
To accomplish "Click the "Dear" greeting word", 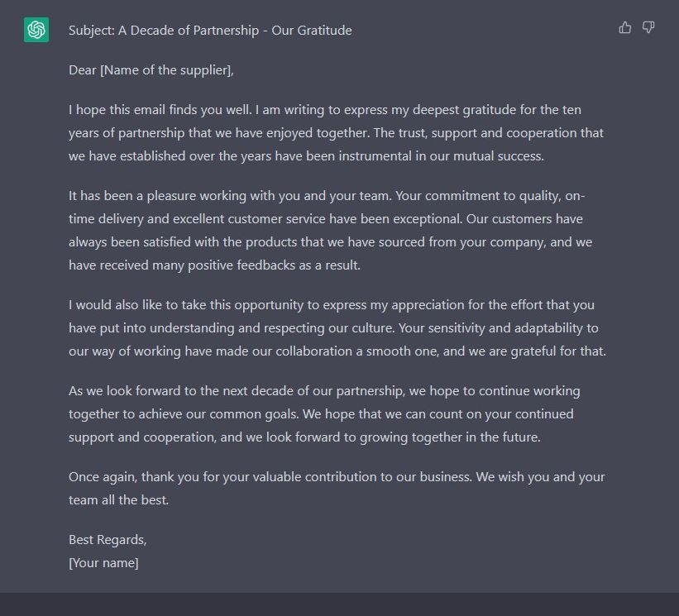I will point(83,70).
